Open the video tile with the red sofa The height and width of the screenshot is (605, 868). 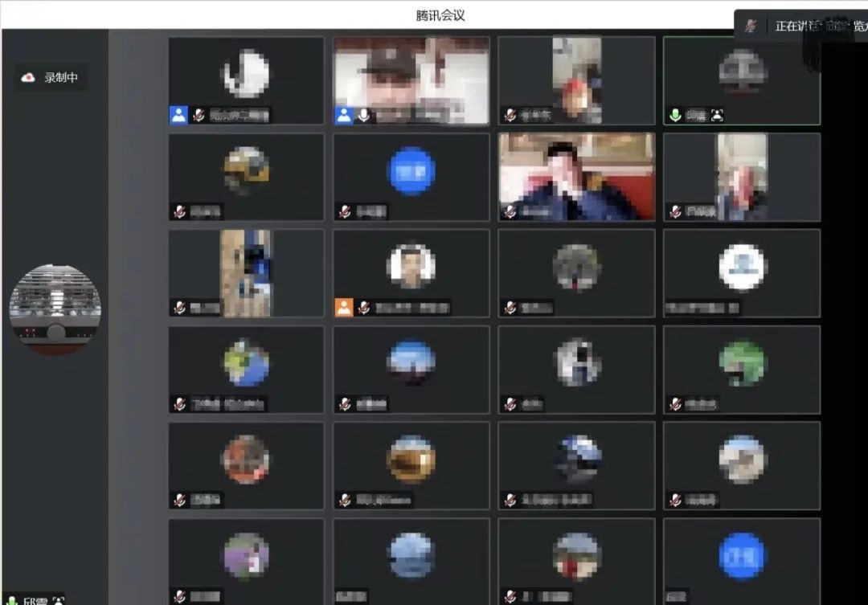click(x=576, y=177)
